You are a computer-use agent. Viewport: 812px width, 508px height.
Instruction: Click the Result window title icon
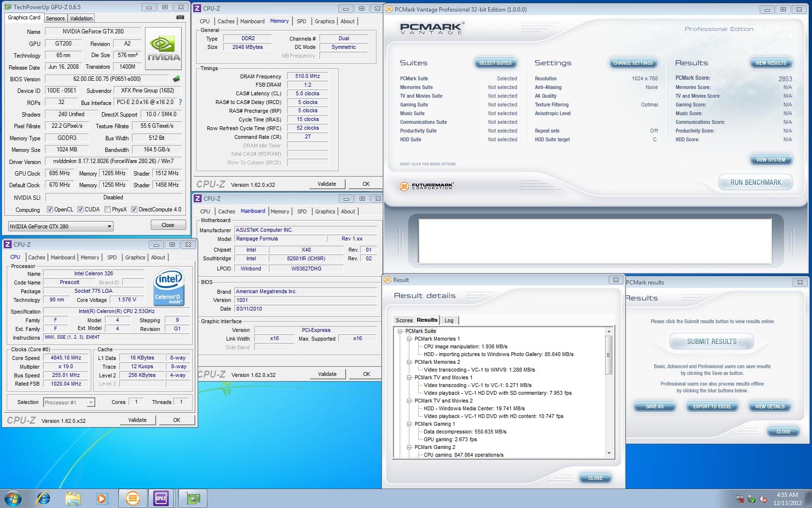pyautogui.click(x=388, y=280)
